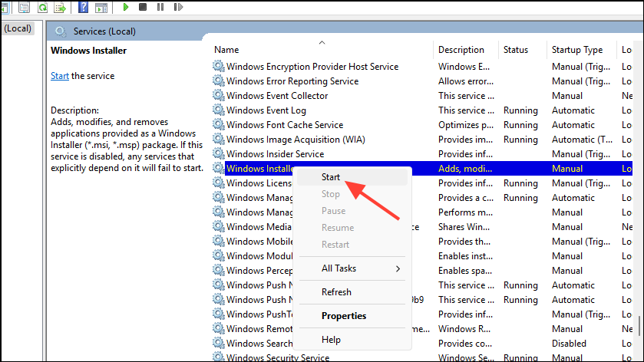Click the Running status of Windows Event Log

520,110
